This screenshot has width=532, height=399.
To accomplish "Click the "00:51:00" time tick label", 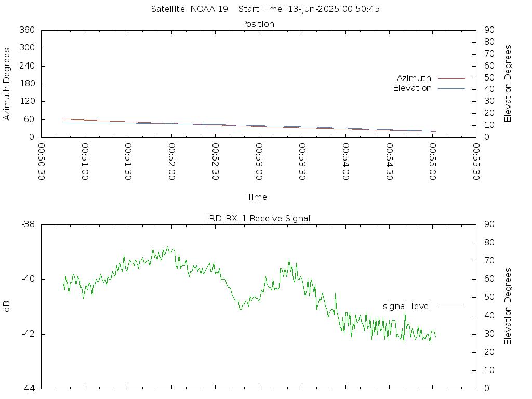I will point(85,162).
